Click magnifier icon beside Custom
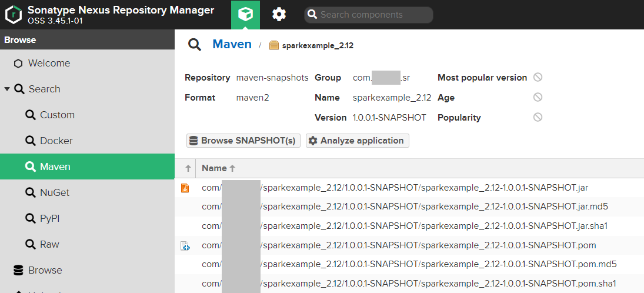 [x=30, y=115]
